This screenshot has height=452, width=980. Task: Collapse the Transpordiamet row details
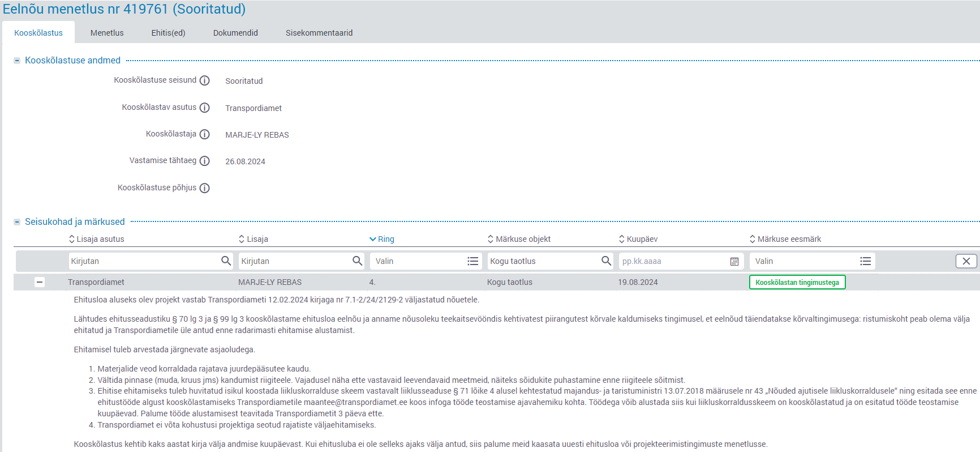tap(40, 282)
